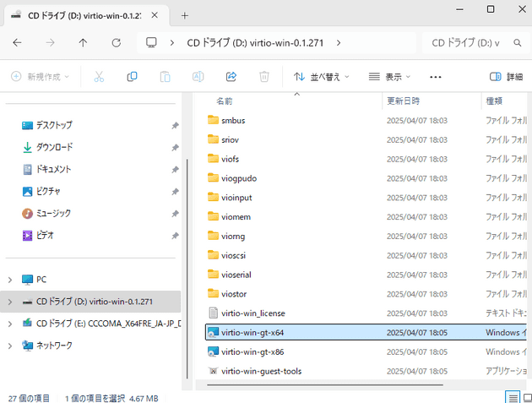Go forward with the right arrow
532x403 pixels.
50,43
